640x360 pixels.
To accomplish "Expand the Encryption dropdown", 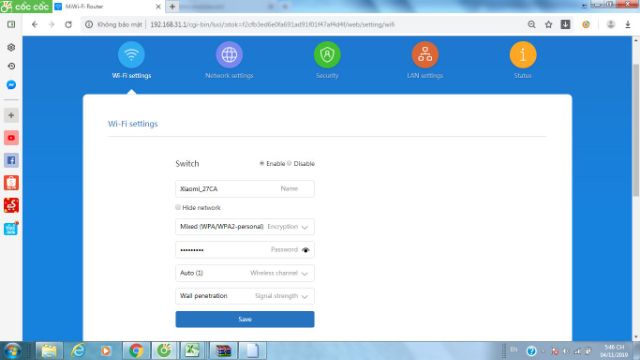I will coord(245,227).
